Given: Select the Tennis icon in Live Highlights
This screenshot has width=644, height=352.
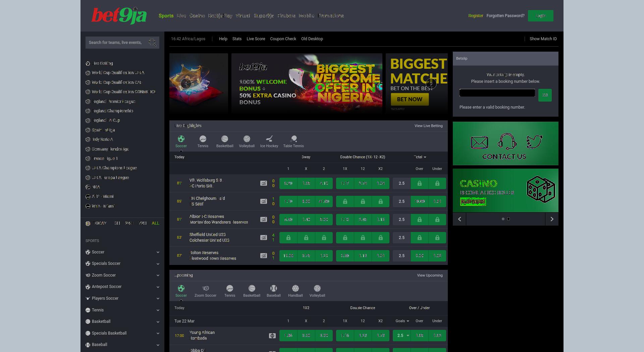Looking at the screenshot, I should click(x=203, y=139).
